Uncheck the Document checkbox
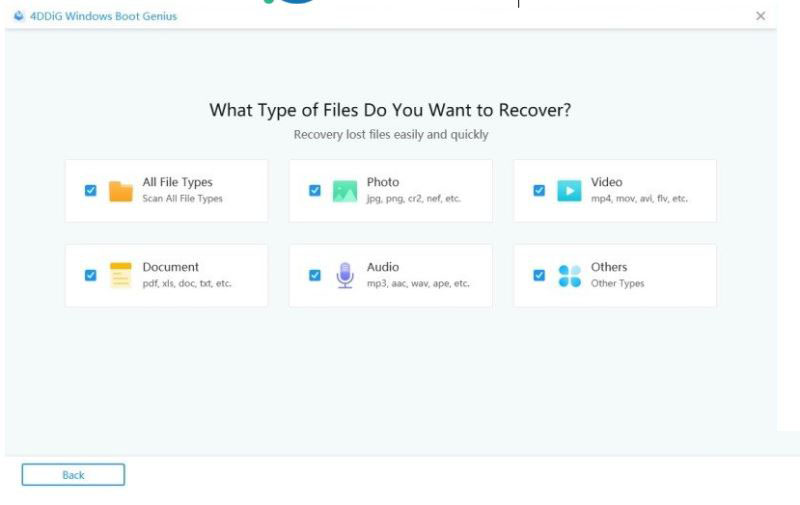The width and height of the screenshot is (800, 505). (x=90, y=275)
